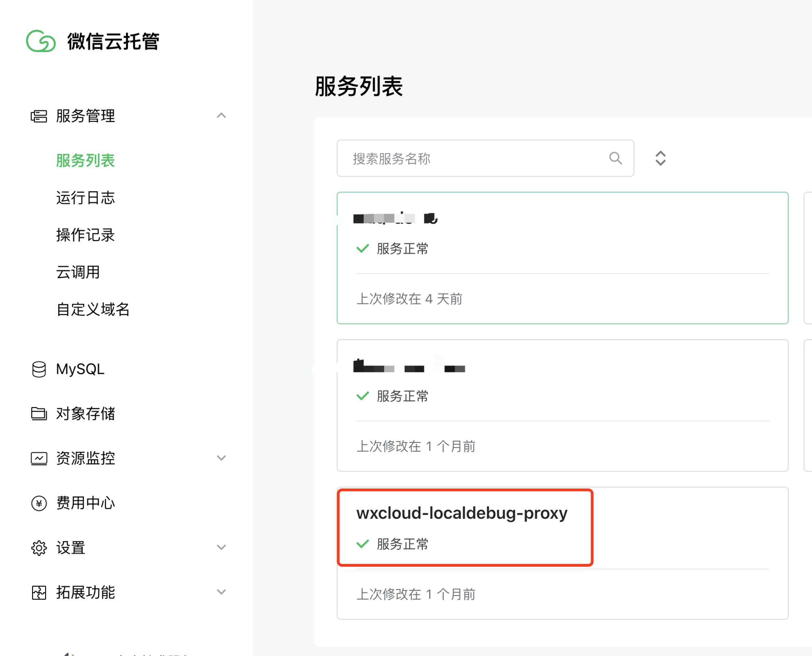The width and height of the screenshot is (812, 656).
Task: Expand the 设置 menu chevron
Action: point(221,548)
